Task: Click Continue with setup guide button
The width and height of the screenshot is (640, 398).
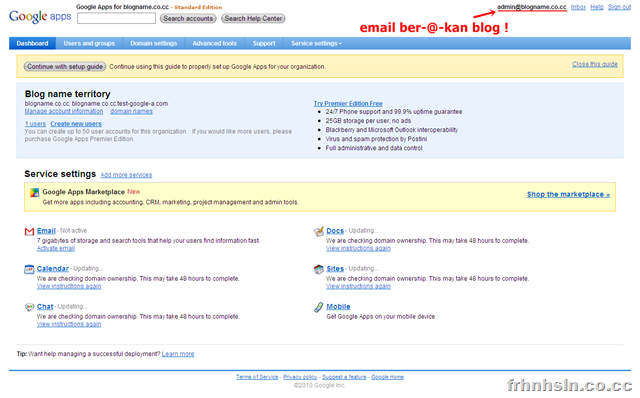Action: pos(65,67)
